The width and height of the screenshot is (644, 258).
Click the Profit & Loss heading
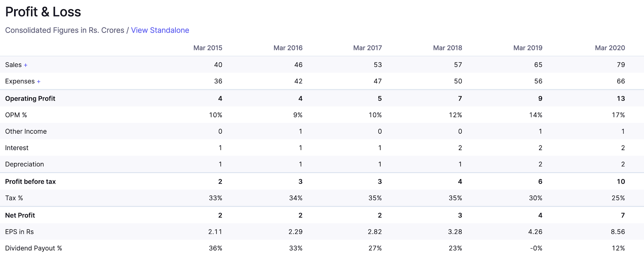pos(43,12)
